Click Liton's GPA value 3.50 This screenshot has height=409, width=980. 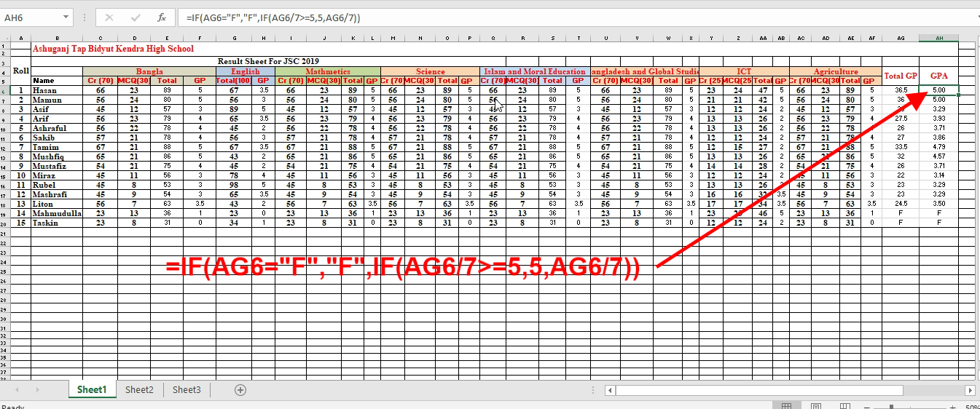click(x=939, y=204)
